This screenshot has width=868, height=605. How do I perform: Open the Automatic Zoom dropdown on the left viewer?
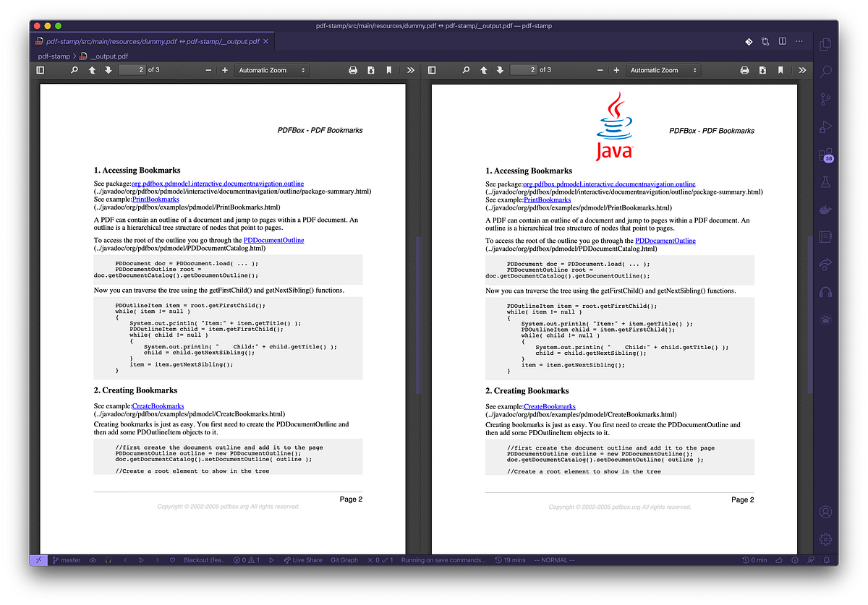pos(271,69)
